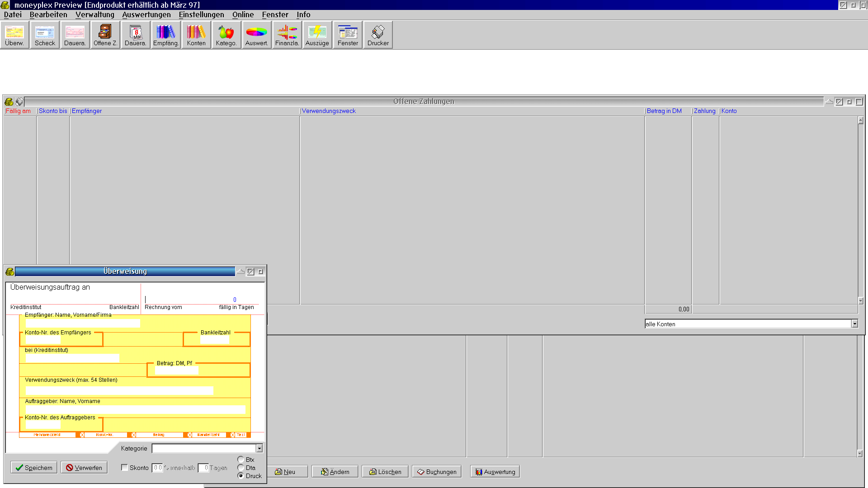
Task: Open the Verwaltung menu
Action: point(94,14)
